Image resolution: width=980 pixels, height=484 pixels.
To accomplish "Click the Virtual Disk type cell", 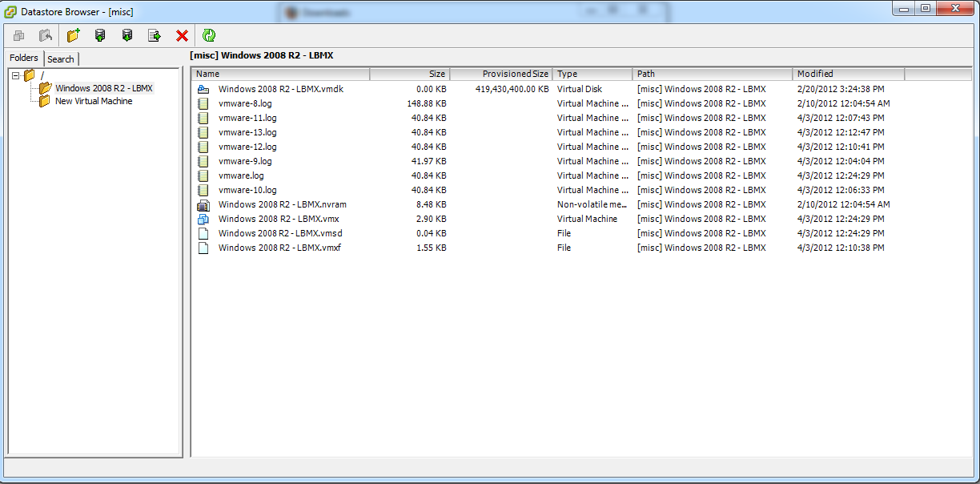I will point(580,89).
